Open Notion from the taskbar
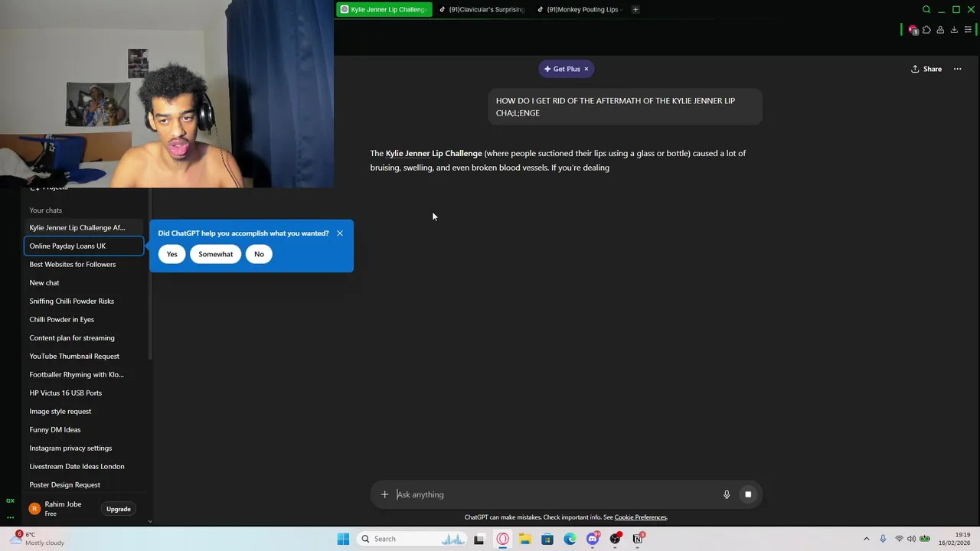This screenshot has height=551, width=980. click(638, 539)
